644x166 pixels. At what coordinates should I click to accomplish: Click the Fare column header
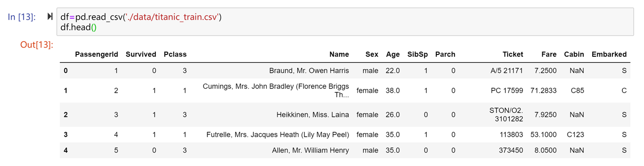pos(549,54)
